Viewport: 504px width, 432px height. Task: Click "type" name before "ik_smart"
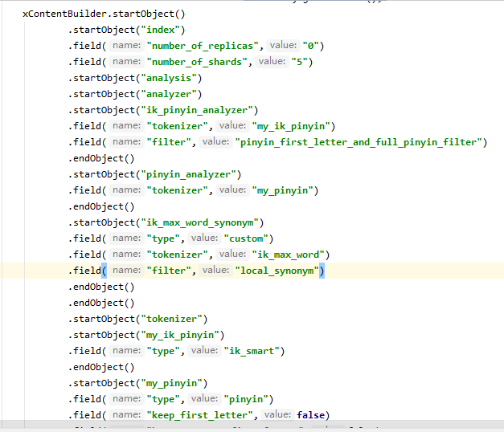163,351
